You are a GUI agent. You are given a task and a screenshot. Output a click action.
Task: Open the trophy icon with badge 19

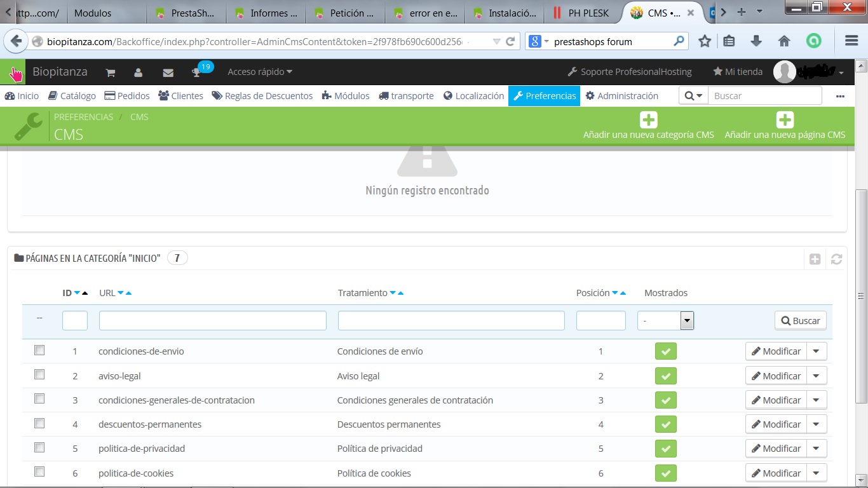196,72
